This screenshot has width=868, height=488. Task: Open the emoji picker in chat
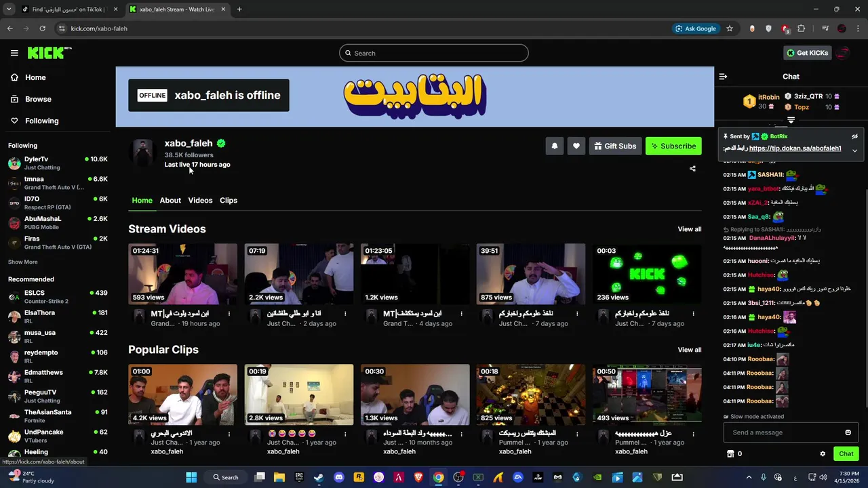[848, 432]
